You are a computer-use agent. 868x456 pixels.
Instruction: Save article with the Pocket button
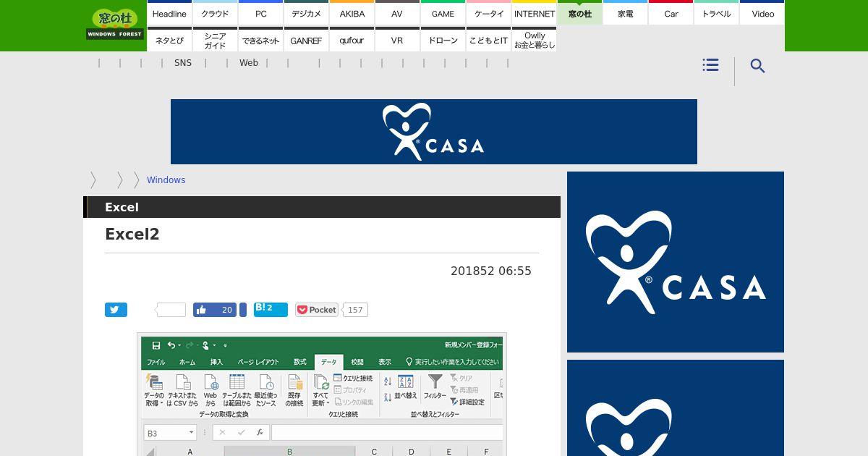pyautogui.click(x=317, y=310)
